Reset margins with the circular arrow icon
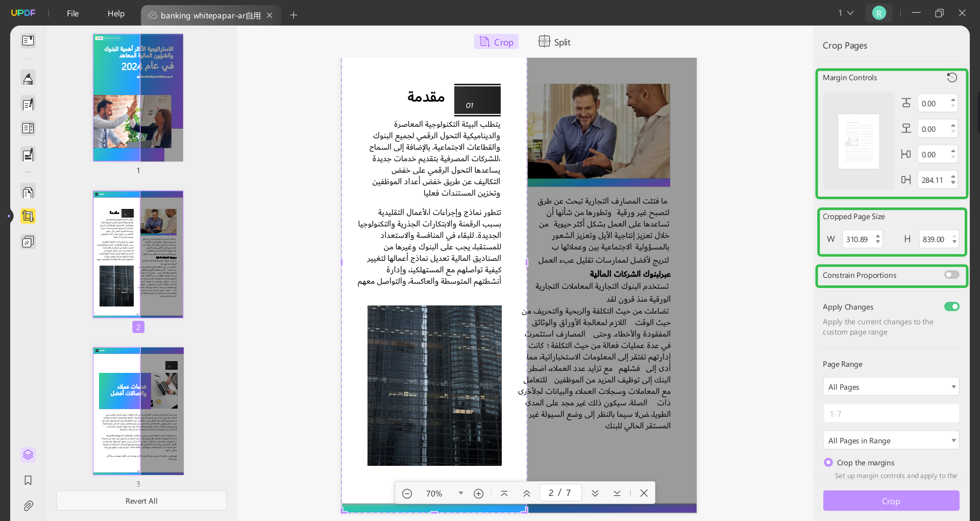 coord(952,78)
